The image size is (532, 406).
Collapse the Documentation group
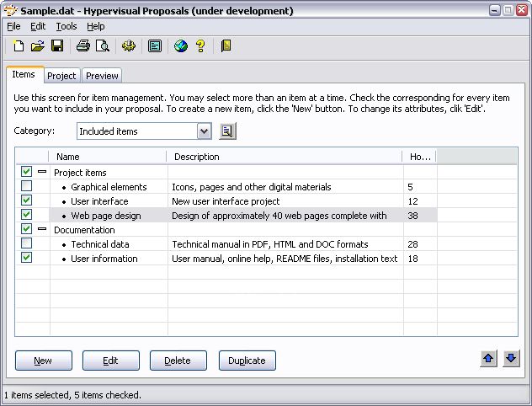tap(42, 229)
